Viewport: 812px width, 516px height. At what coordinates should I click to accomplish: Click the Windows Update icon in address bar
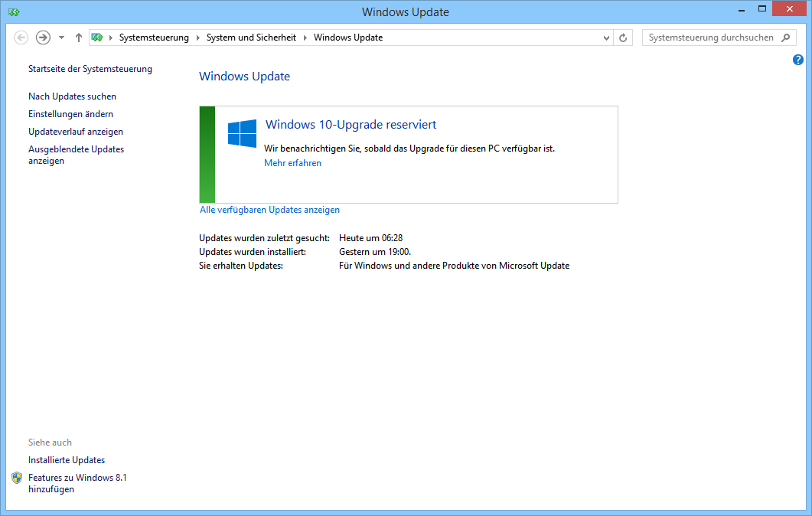97,38
